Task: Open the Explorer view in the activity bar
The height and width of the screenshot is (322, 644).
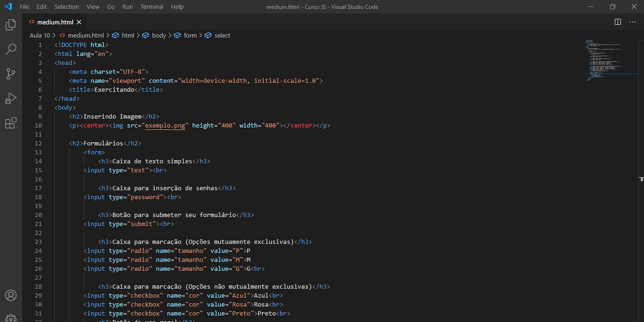Action: (10, 25)
